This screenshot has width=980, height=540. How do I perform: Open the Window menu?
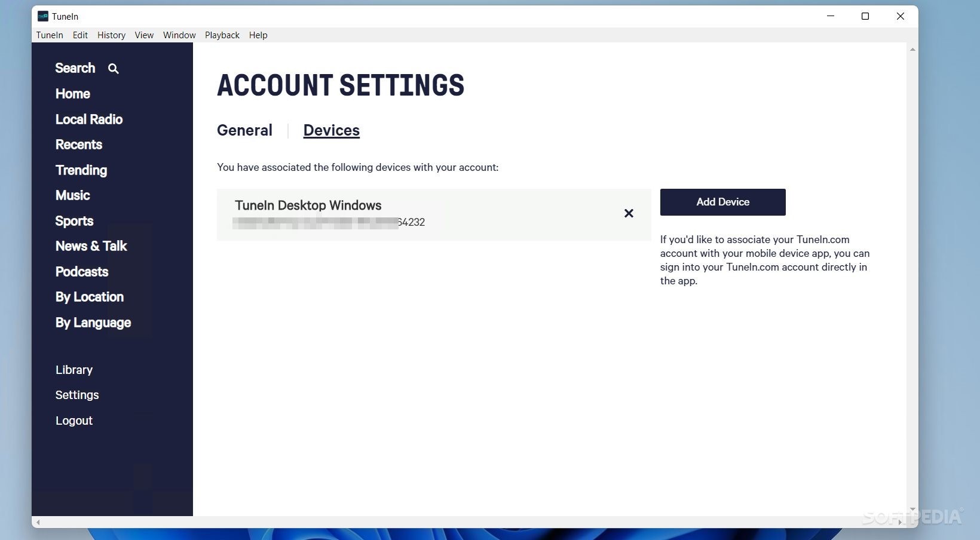(x=179, y=35)
